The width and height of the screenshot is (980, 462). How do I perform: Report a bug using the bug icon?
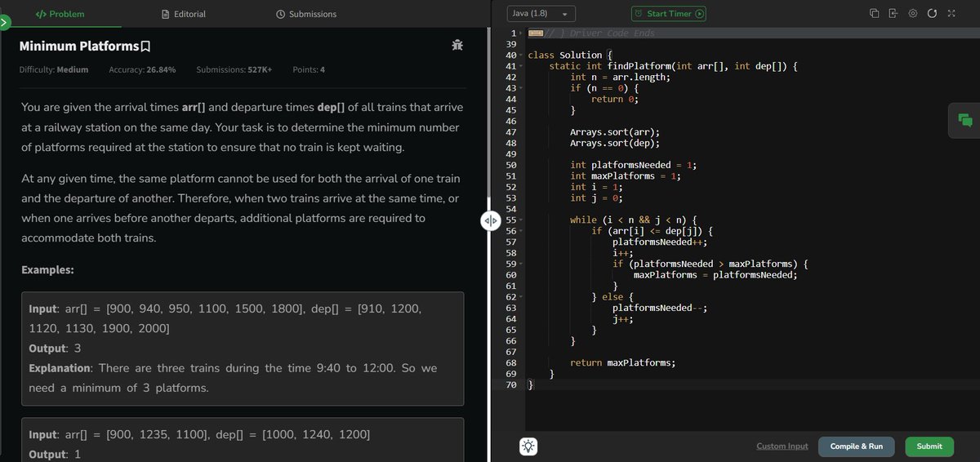(x=457, y=46)
